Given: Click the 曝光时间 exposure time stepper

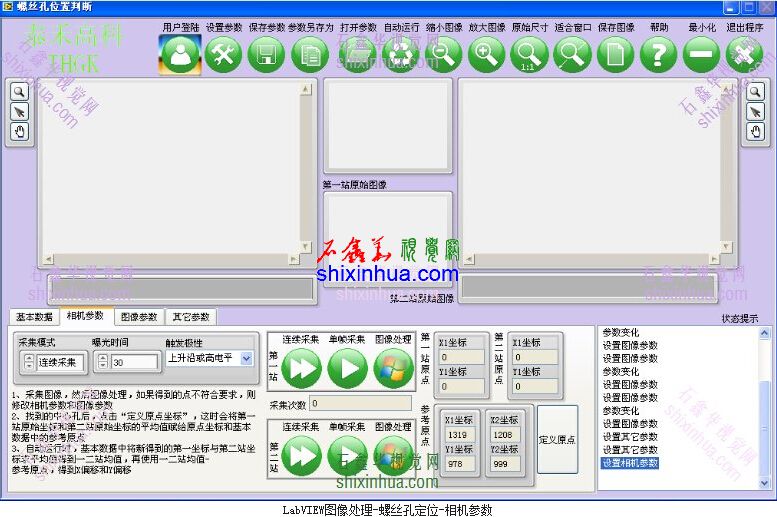Looking at the screenshot, I should pyautogui.click(x=101, y=362).
